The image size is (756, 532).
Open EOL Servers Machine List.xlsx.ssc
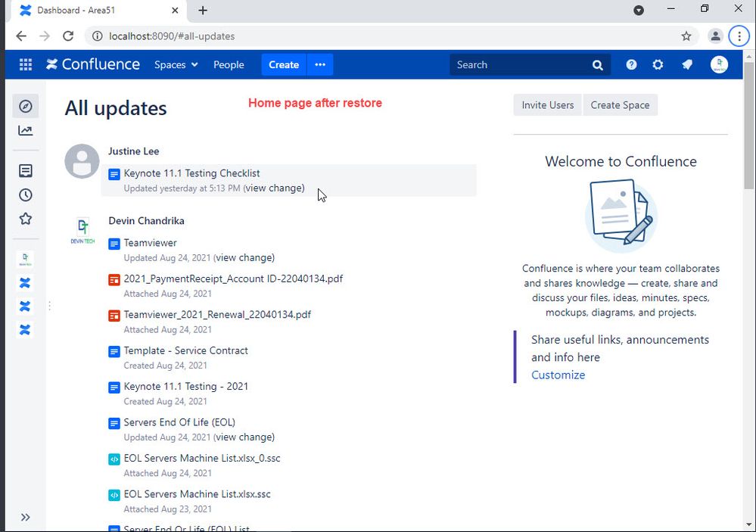click(x=198, y=494)
